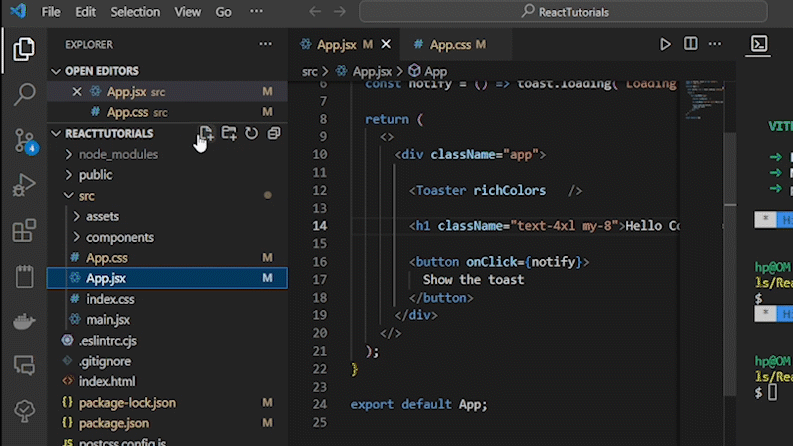Viewport: 793px width, 446px height.
Task: Open package-lock.json file
Action: (x=167, y=403)
